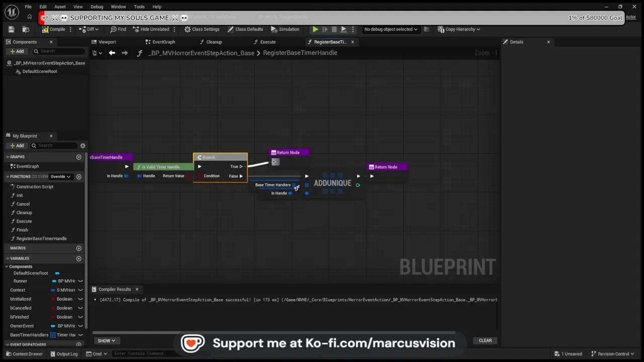Close the Components panel tab
644x362 pixels.
[x=51, y=42]
